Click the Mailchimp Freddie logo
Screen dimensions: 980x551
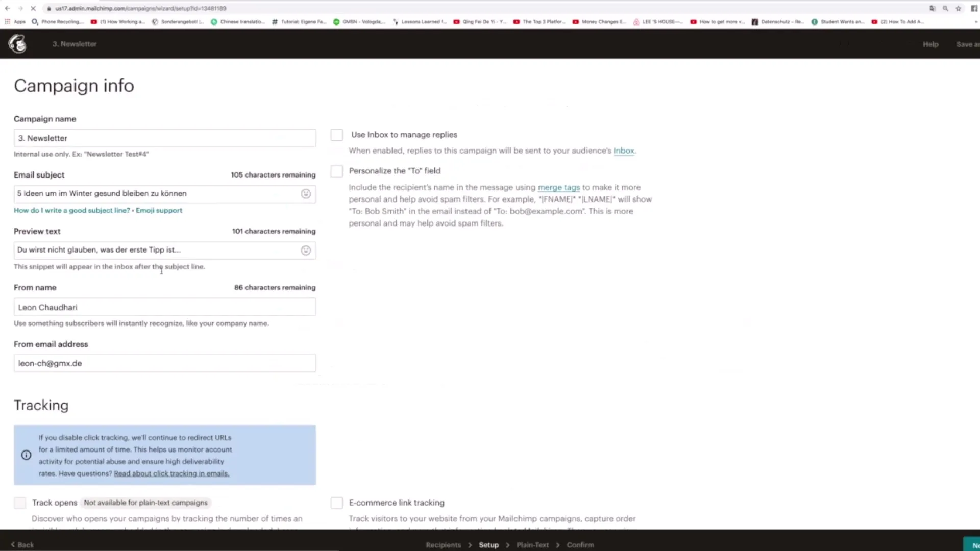18,44
